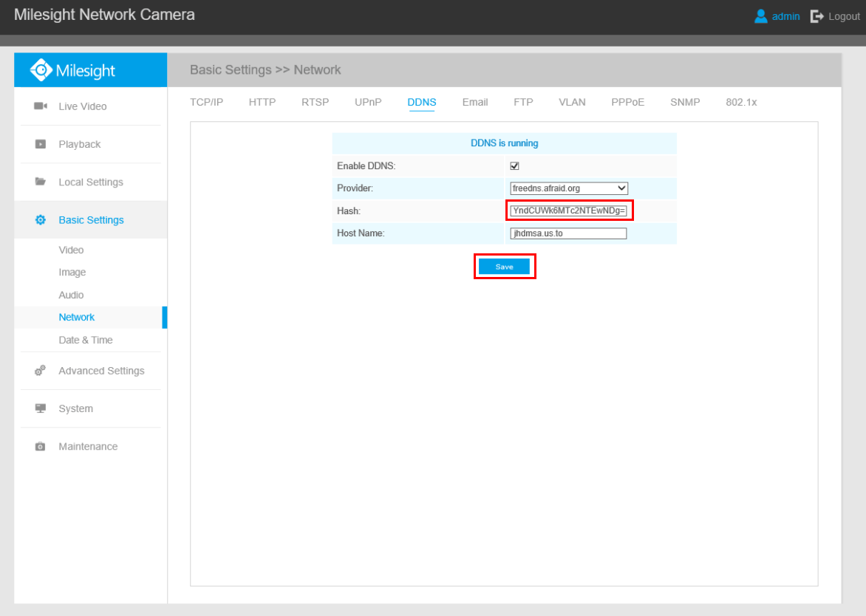Image resolution: width=866 pixels, height=616 pixels.
Task: Open the Video submenu item
Action: click(x=71, y=250)
